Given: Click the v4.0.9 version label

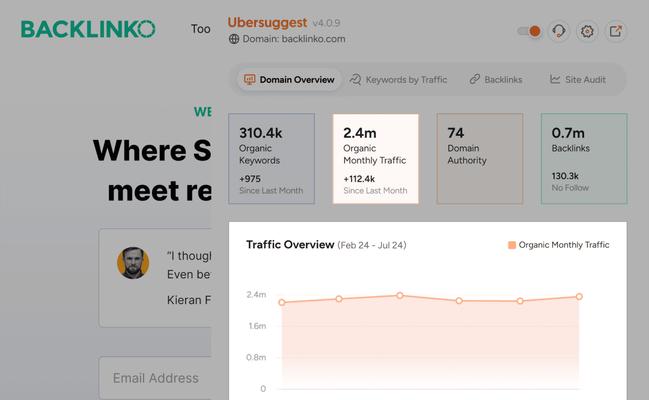Looking at the screenshot, I should pos(327,23).
